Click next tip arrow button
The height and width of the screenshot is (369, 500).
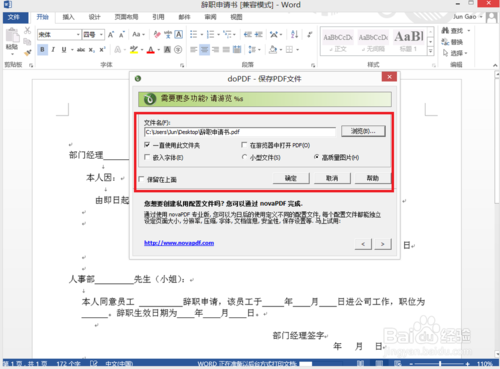(383, 244)
